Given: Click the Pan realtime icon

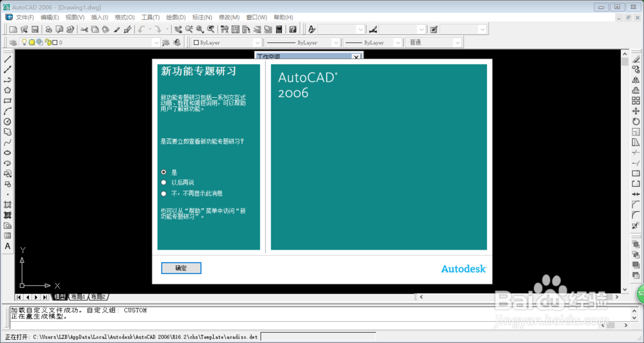Looking at the screenshot, I should pos(178,29).
